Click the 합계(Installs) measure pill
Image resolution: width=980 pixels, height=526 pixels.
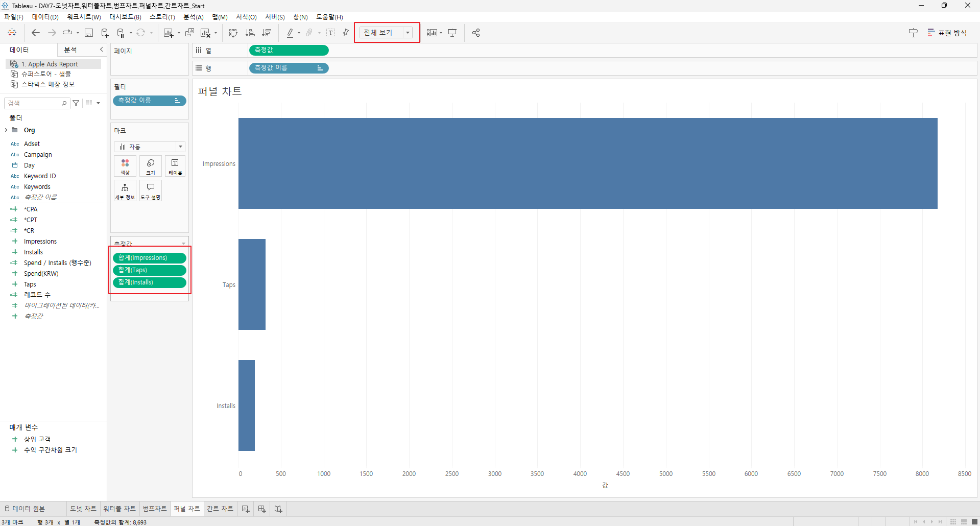(x=150, y=282)
